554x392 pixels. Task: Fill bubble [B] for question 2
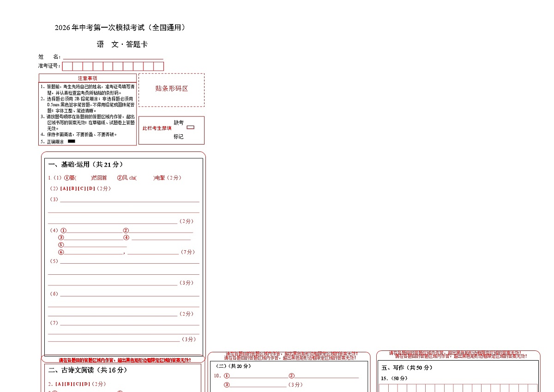click(68, 384)
